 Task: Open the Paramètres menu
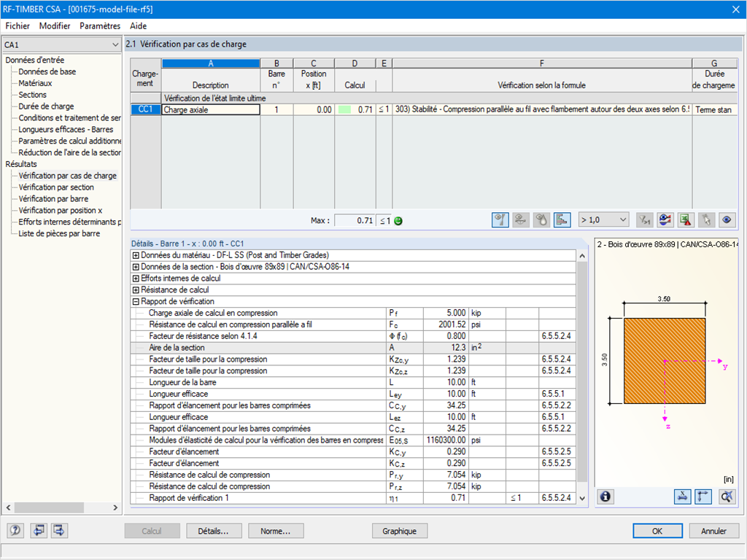(100, 26)
